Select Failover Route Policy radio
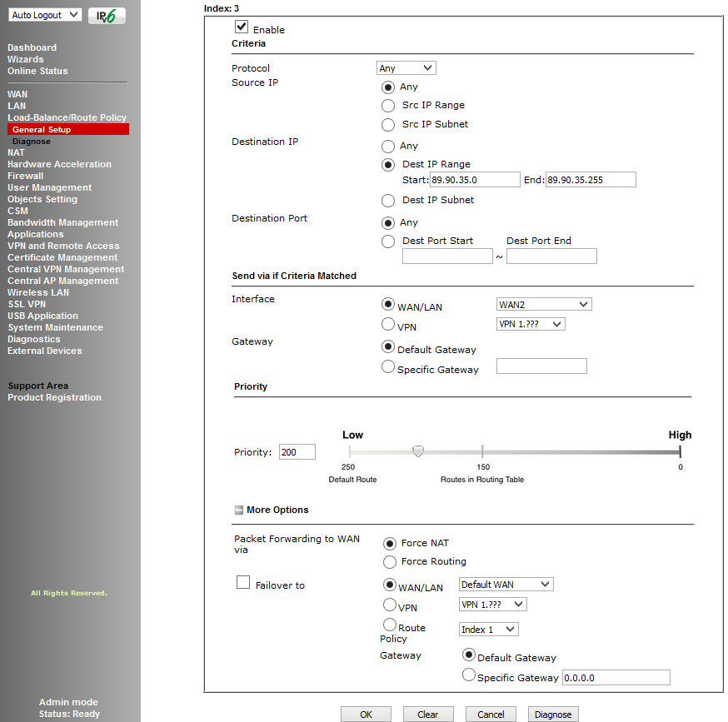This screenshot has width=728, height=722. 390,625
